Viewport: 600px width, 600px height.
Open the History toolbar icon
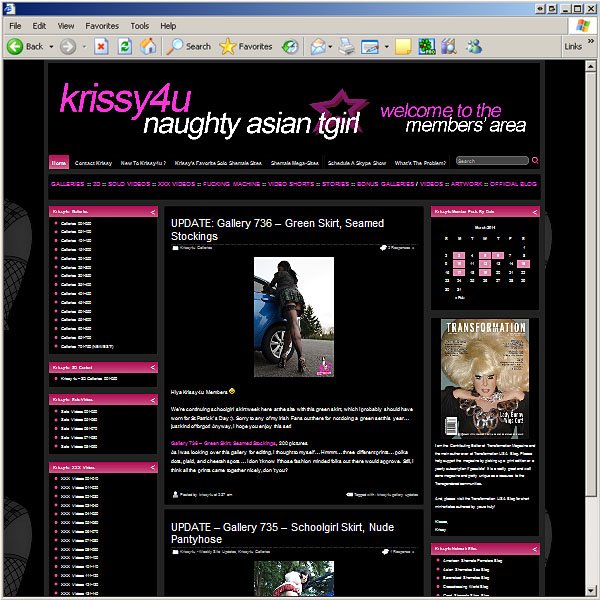pyautogui.click(x=290, y=46)
